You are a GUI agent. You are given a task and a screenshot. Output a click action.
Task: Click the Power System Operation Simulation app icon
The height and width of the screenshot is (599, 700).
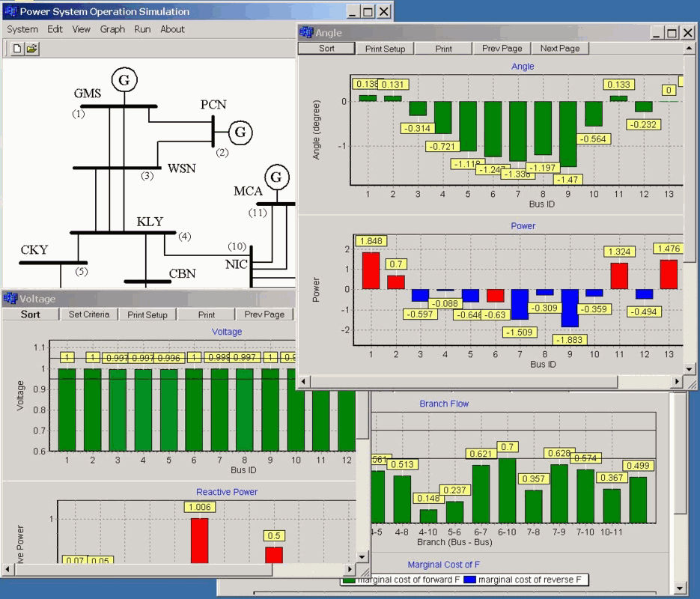coord(10,11)
